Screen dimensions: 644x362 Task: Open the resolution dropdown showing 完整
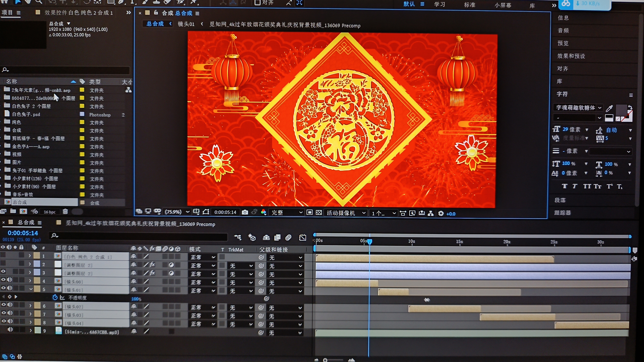tap(287, 213)
